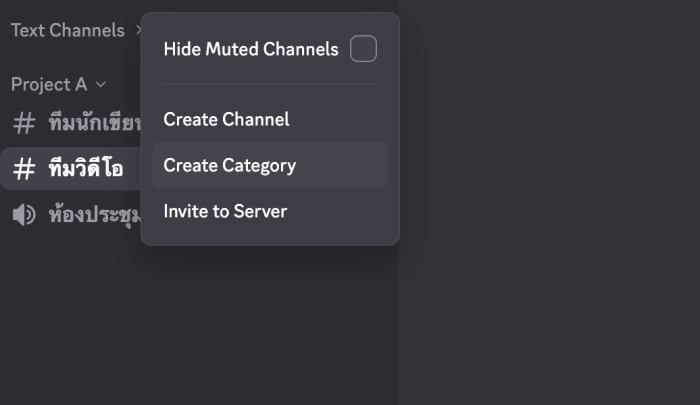This screenshot has height=405, width=700.
Task: Open the ทีมวิดีโอ channel by its name
Action: pos(86,169)
